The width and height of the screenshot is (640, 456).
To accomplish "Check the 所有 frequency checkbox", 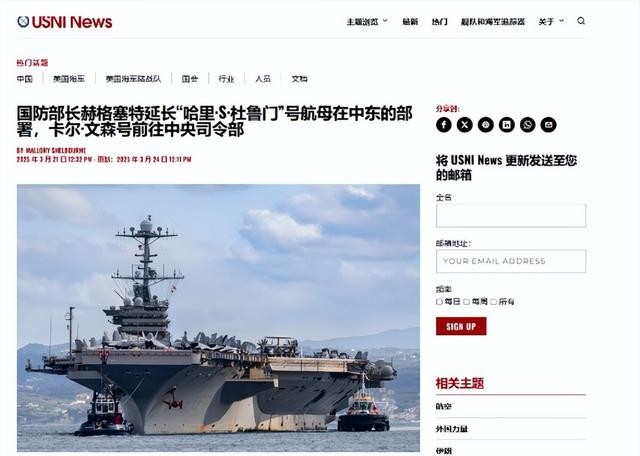I will [x=493, y=302].
